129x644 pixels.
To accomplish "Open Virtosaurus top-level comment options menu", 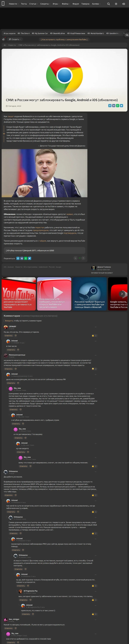I will (x=96, y=472).
